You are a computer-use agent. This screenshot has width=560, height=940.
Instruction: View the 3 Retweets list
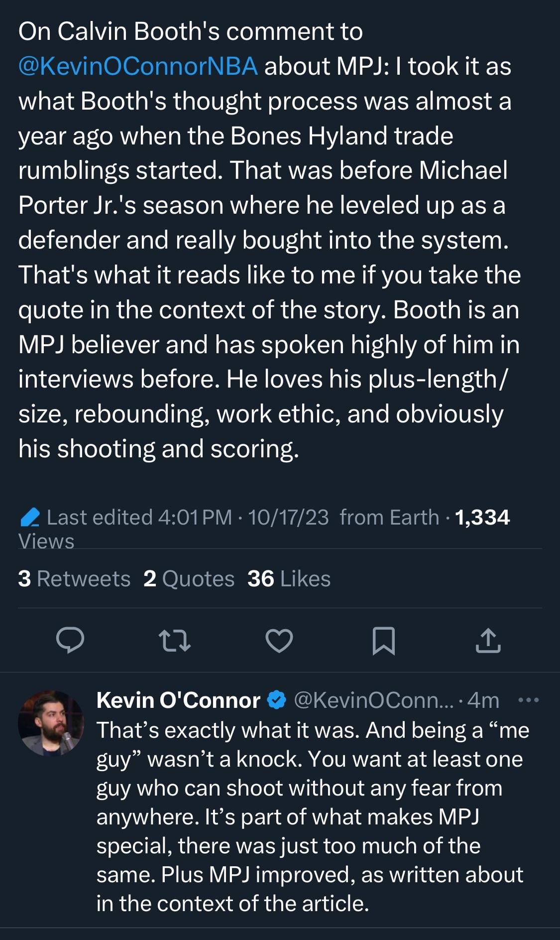click(x=74, y=579)
